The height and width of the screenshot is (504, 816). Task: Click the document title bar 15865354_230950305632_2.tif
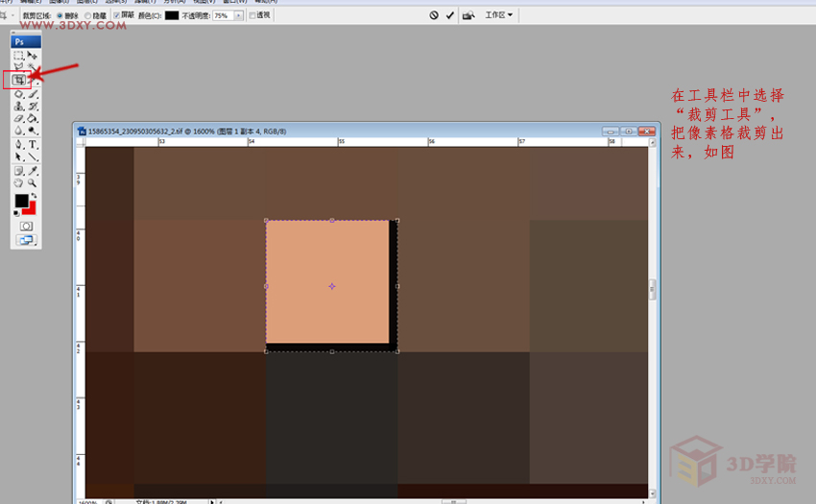(x=187, y=132)
